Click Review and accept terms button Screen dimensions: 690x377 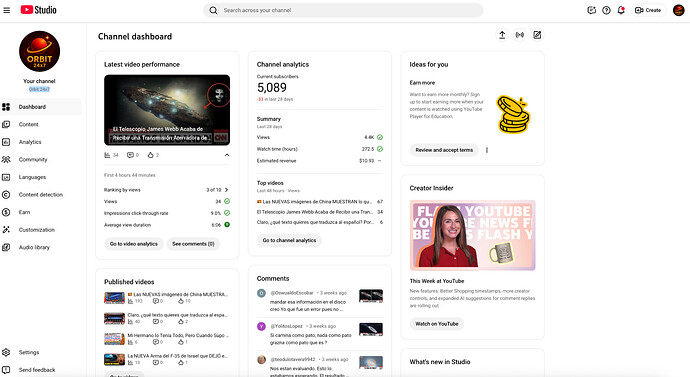click(x=444, y=150)
